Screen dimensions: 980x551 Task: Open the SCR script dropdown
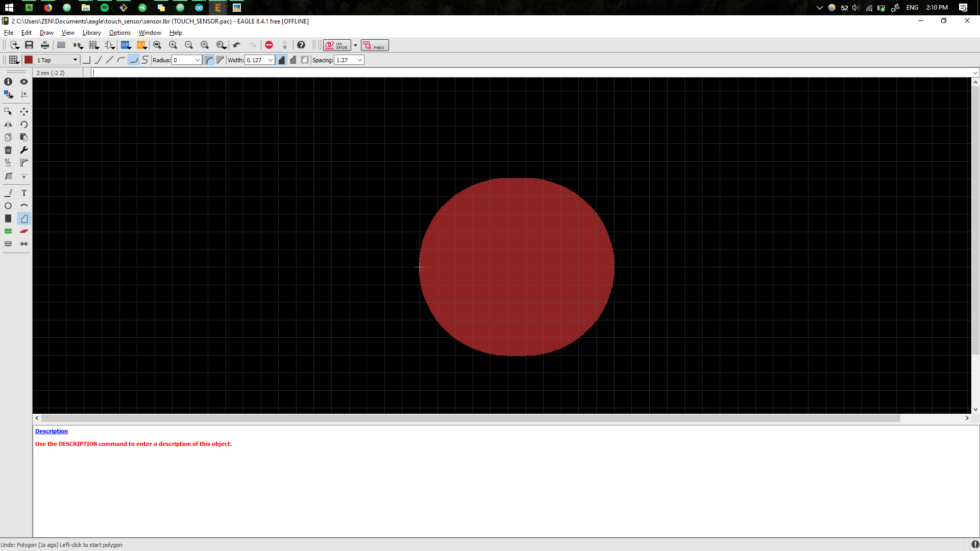[126, 45]
